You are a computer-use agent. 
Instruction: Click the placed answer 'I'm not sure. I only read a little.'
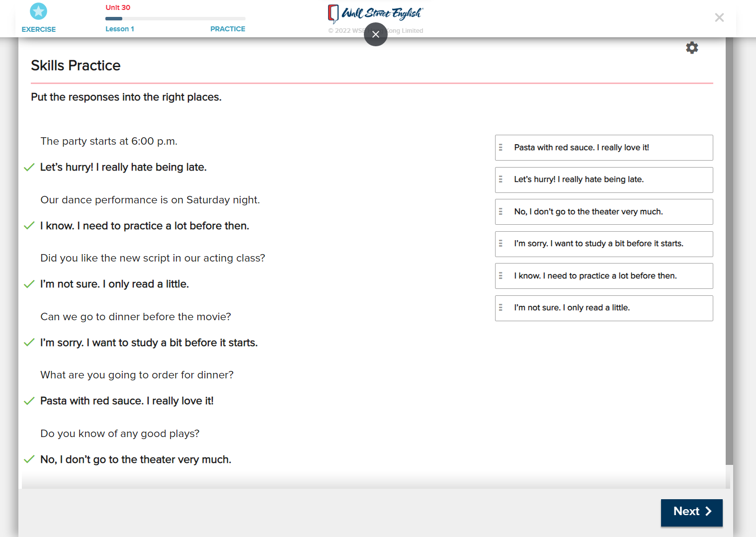pyautogui.click(x=114, y=284)
